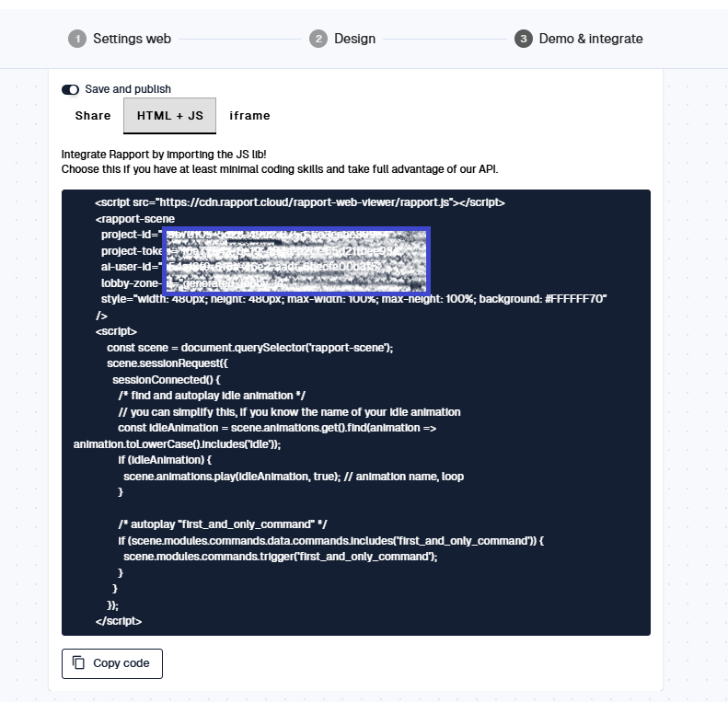Click the script src CDN line in code
The image size is (728, 702).
[x=300, y=202]
